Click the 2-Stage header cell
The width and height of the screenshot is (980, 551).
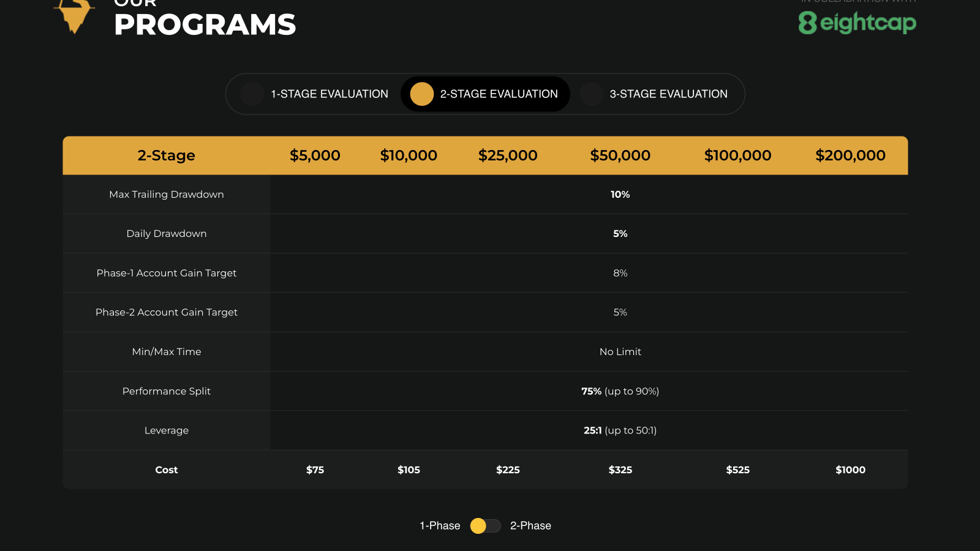166,155
